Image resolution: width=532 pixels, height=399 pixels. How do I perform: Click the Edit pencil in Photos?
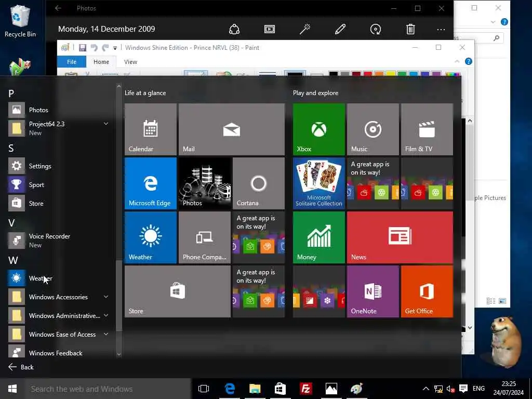[x=340, y=29]
